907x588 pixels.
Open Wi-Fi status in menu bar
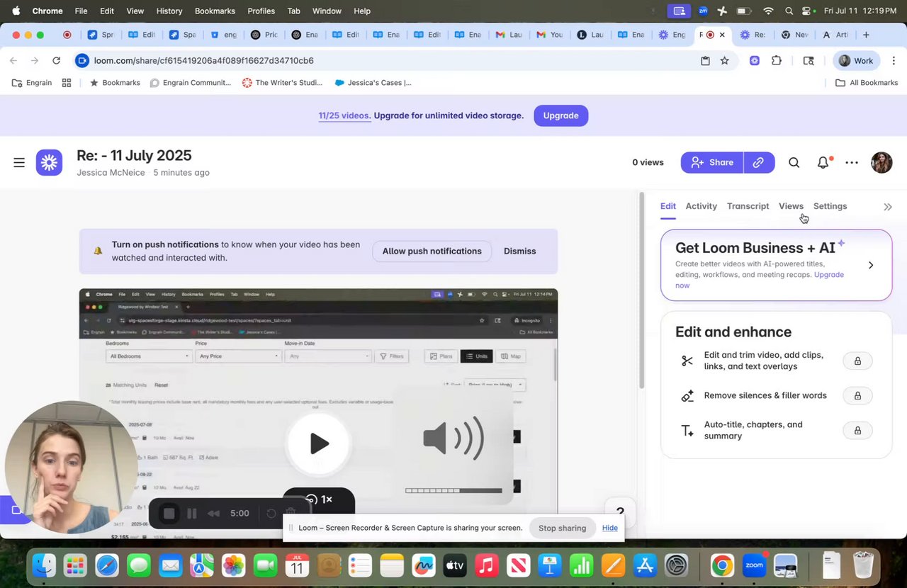pyautogui.click(x=769, y=11)
